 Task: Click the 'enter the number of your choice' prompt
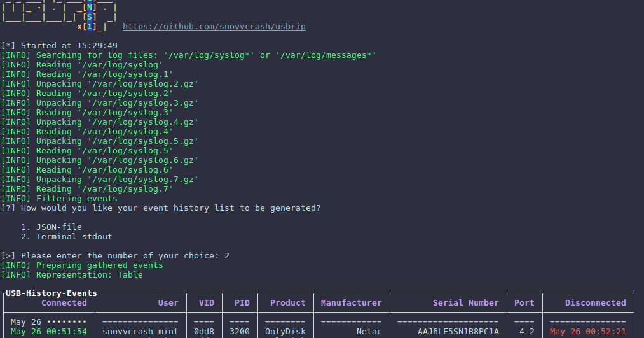(115, 256)
